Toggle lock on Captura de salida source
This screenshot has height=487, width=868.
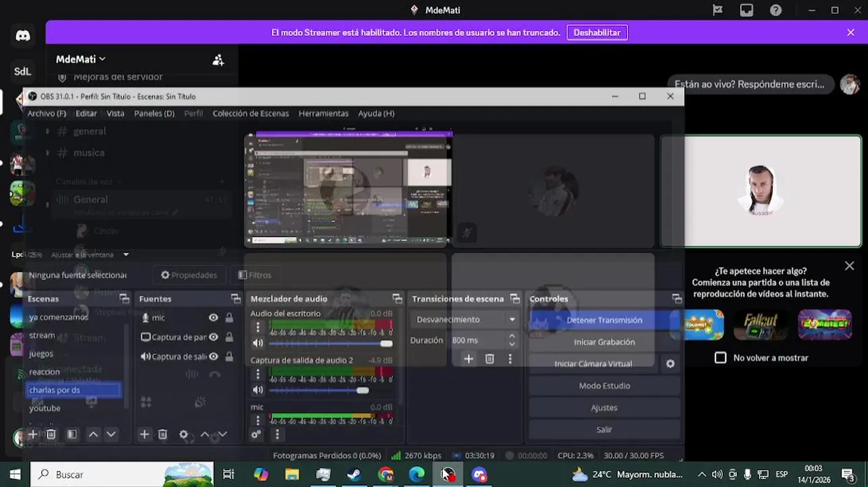(229, 356)
